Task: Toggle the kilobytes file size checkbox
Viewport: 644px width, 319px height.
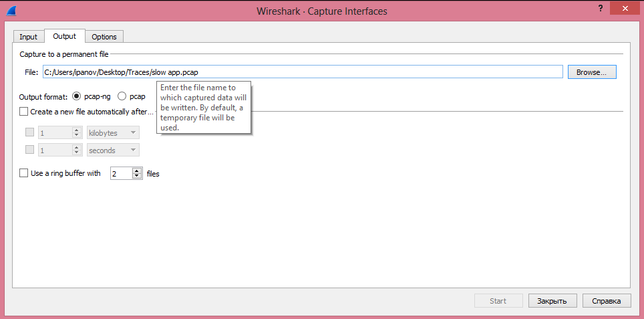Action: pyautogui.click(x=29, y=132)
